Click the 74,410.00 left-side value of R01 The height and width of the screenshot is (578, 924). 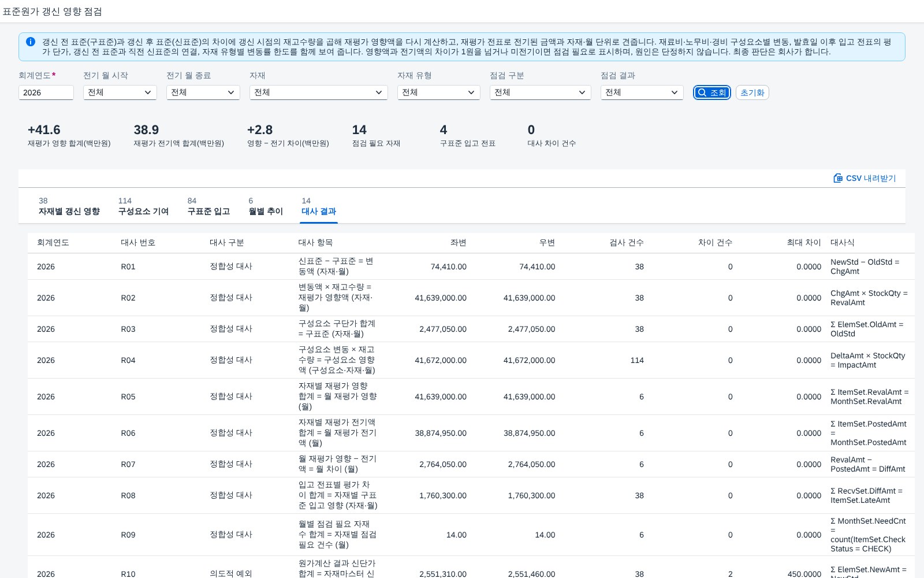pos(449,266)
